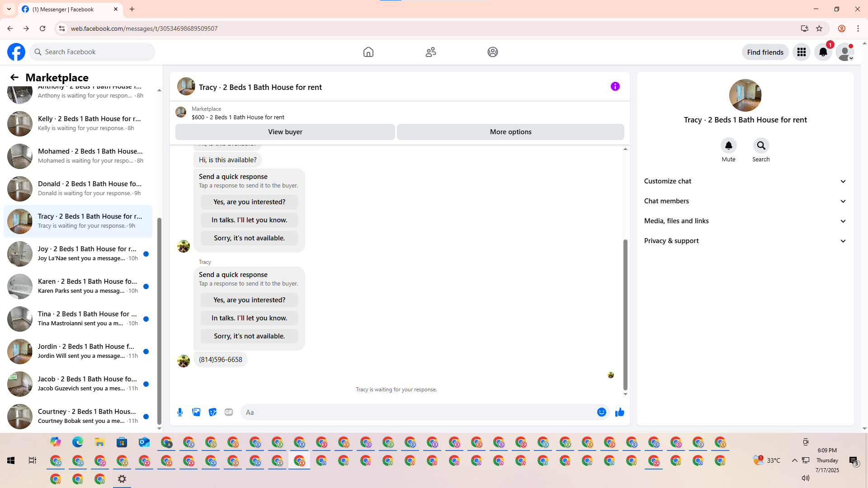Attach a photo using the image icon

[x=196, y=412]
